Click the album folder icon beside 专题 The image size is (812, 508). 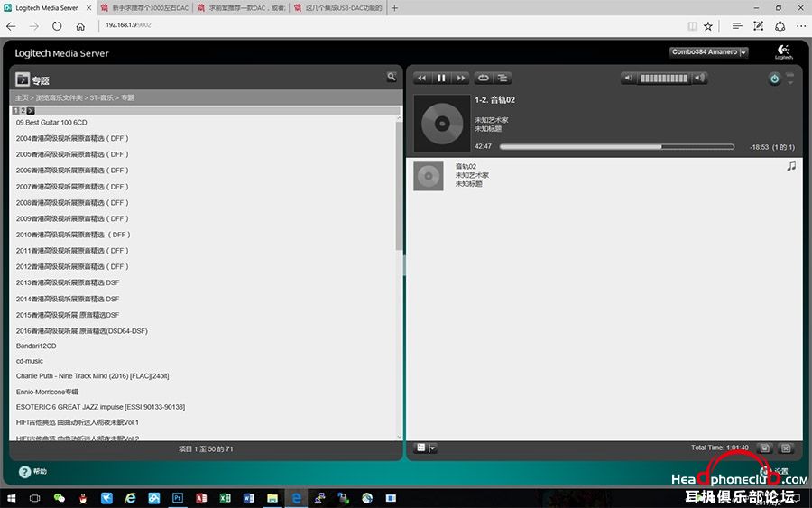coord(23,79)
